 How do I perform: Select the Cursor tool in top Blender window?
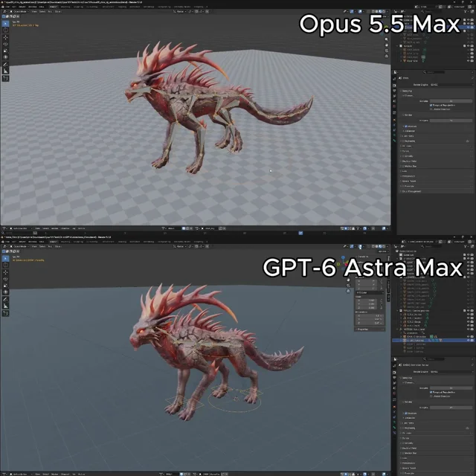coord(5,30)
